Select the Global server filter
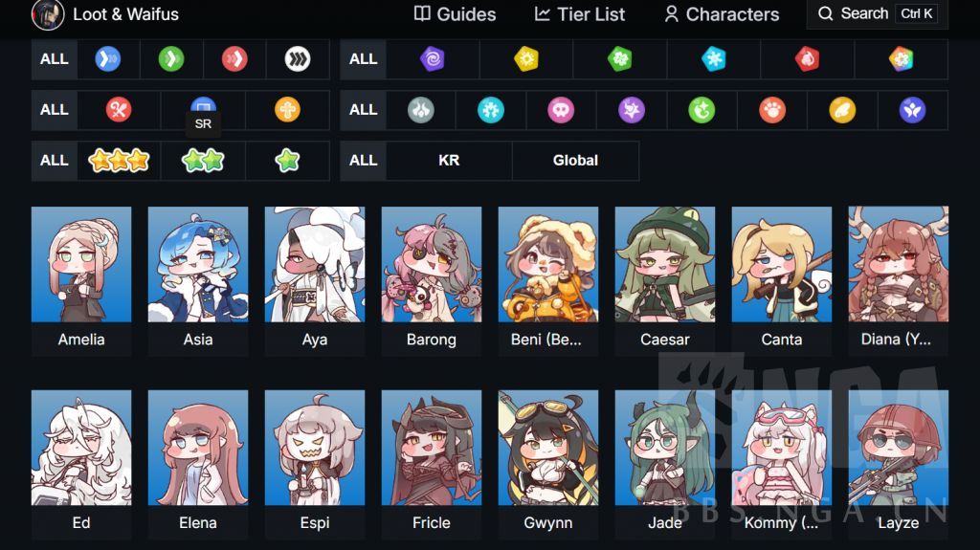Image resolution: width=980 pixels, height=550 pixels. pos(575,161)
